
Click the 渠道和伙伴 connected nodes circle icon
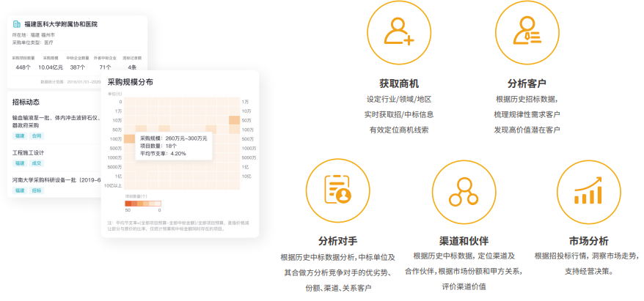(464, 191)
